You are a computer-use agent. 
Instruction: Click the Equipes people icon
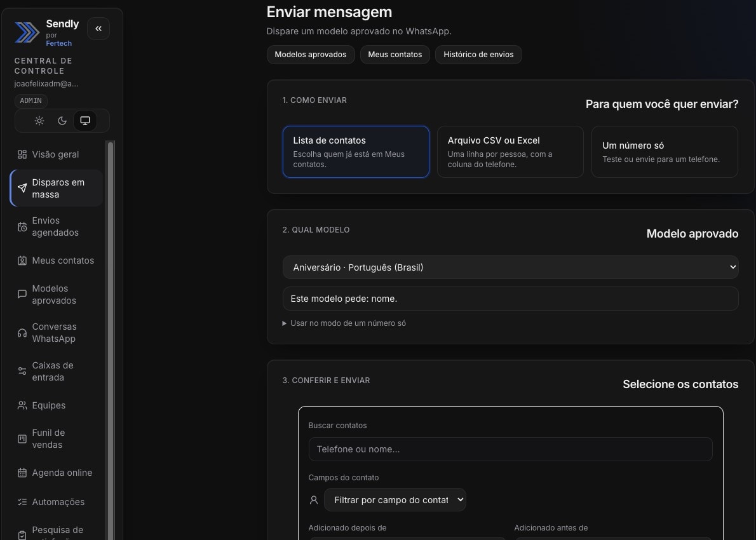(x=22, y=405)
